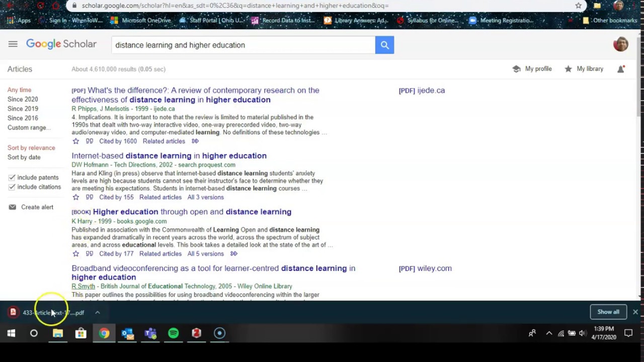Open the [PDF] ijede.ca link
Screen dimensions: 644x362
pyautogui.click(x=422, y=90)
